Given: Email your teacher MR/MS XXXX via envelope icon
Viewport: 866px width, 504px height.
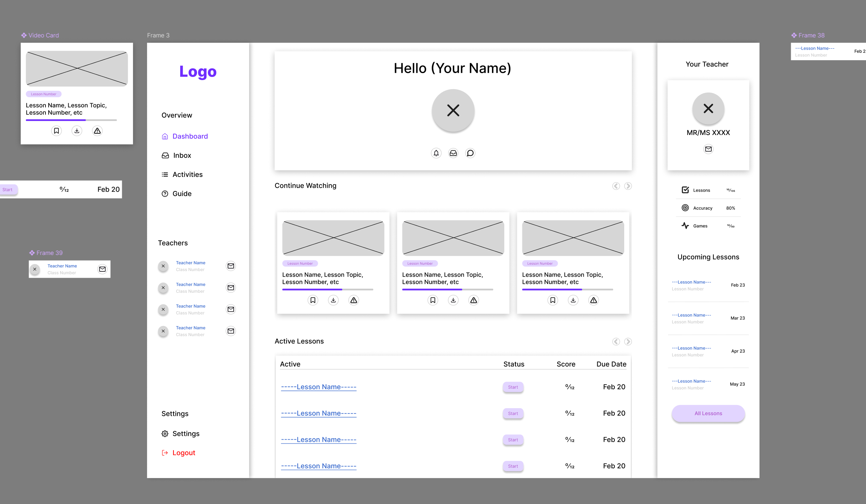Looking at the screenshot, I should pos(708,149).
